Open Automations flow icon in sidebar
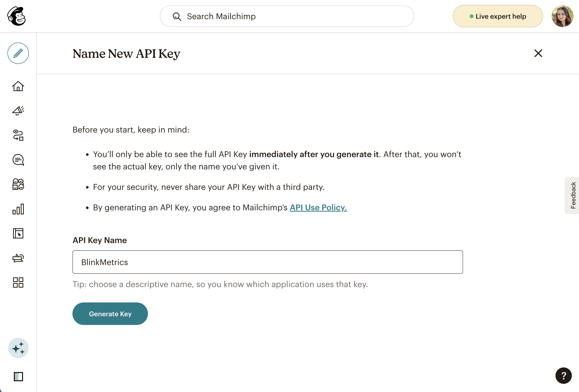 click(18, 135)
